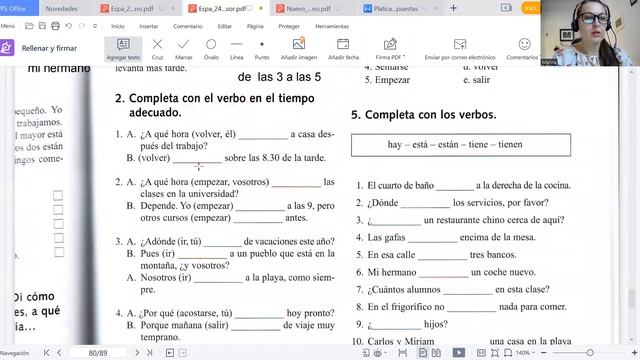The height and width of the screenshot is (360, 640).
Task: Switch to Novedades tab
Action: pos(62,8)
